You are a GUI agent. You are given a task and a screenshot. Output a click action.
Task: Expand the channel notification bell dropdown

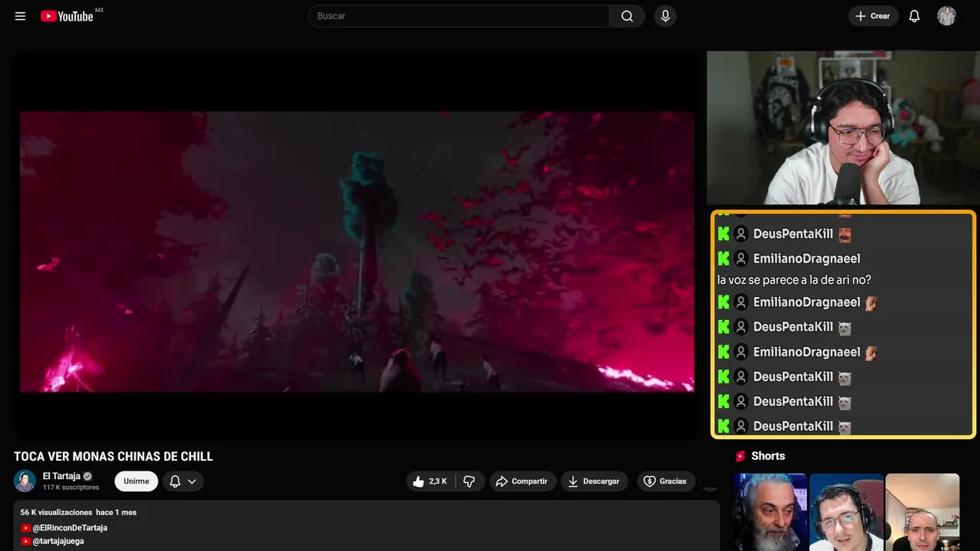183,481
